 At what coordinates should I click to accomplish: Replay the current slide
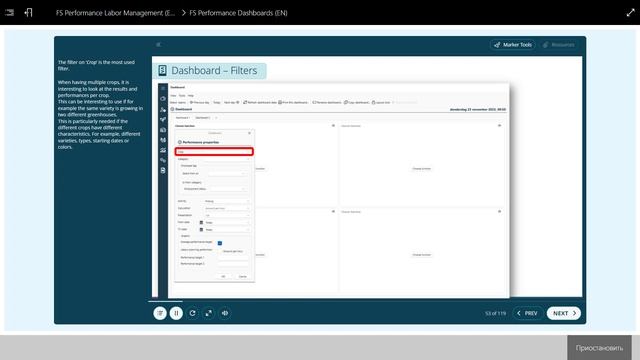click(192, 313)
